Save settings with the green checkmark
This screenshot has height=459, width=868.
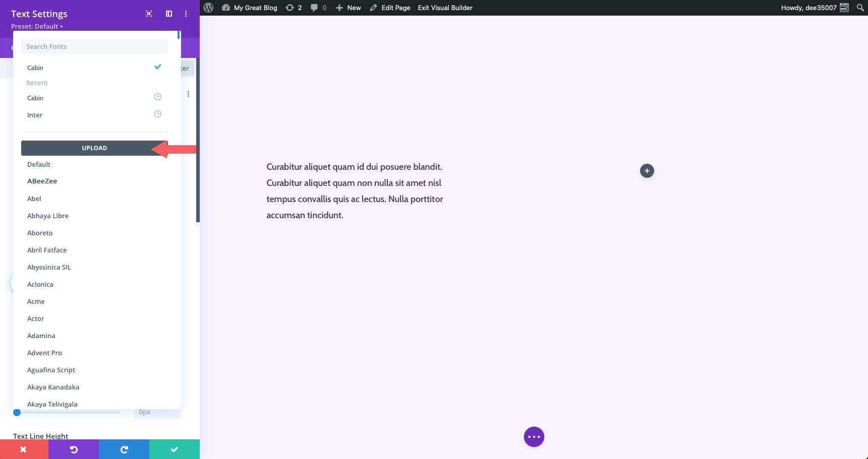click(175, 449)
